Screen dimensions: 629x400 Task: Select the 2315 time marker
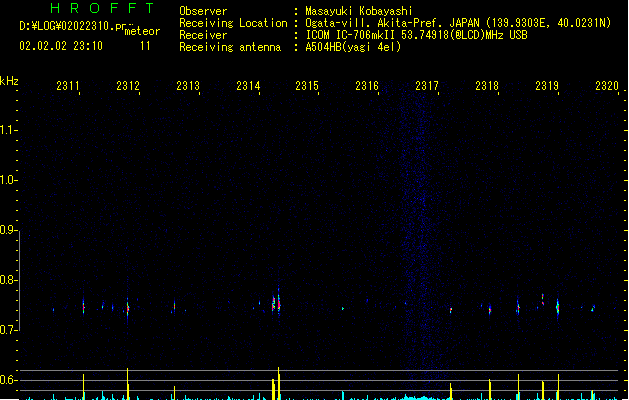(307, 86)
